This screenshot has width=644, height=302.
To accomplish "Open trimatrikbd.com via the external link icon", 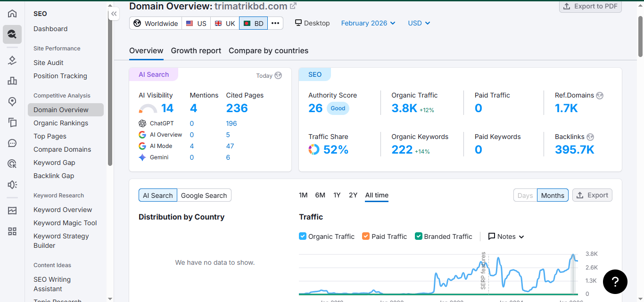I will click(293, 6).
